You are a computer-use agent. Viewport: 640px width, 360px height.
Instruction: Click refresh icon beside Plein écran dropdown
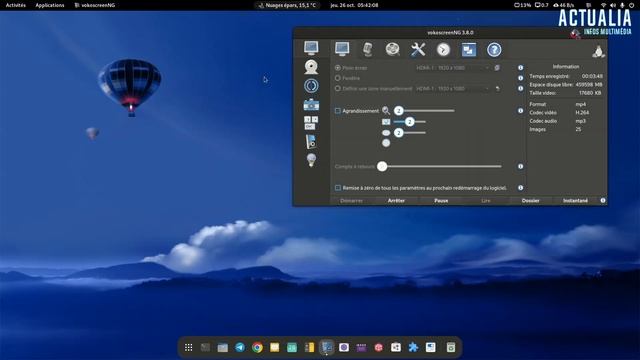coord(497,68)
